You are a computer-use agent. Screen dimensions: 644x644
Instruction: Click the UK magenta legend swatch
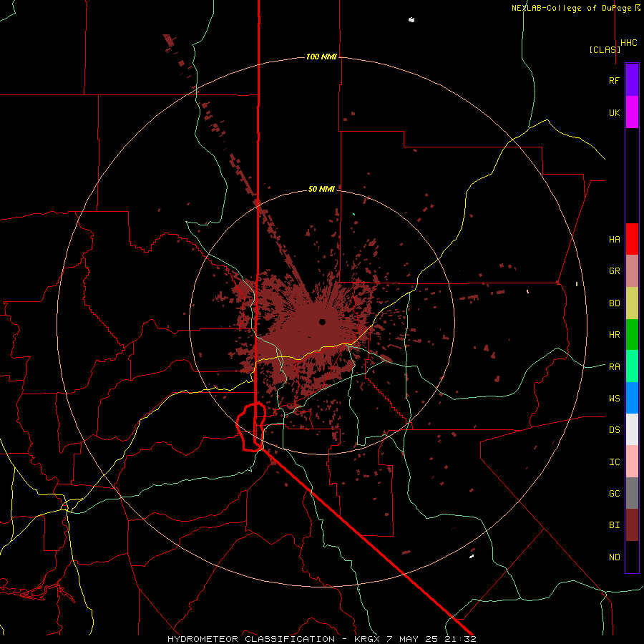click(x=632, y=112)
